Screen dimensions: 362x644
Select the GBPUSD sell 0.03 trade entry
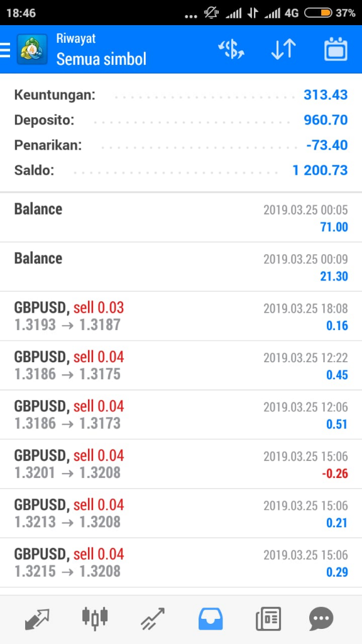coord(181,316)
